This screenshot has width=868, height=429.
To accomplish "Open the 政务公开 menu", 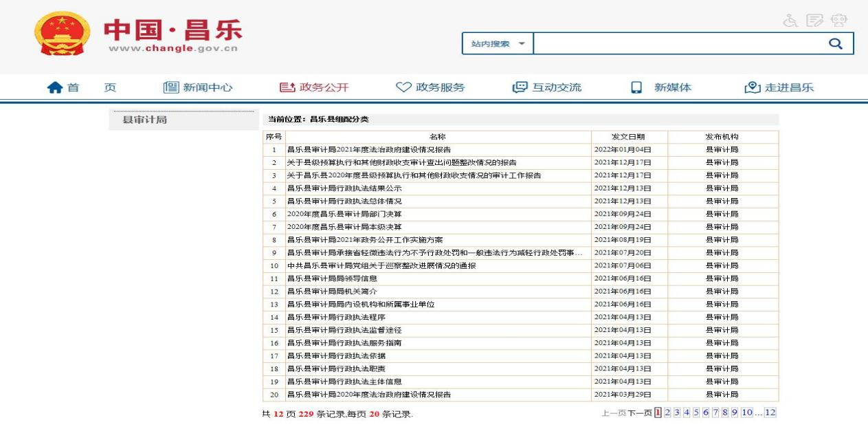I will [x=314, y=87].
